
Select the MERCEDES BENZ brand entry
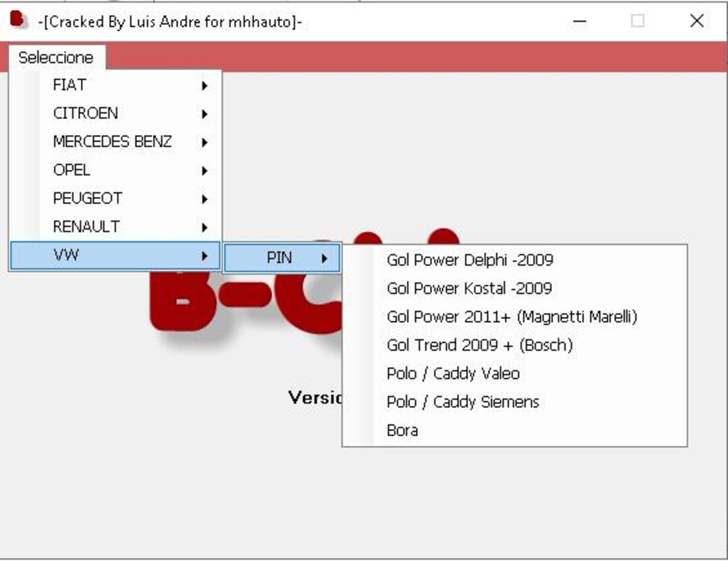click(112, 142)
